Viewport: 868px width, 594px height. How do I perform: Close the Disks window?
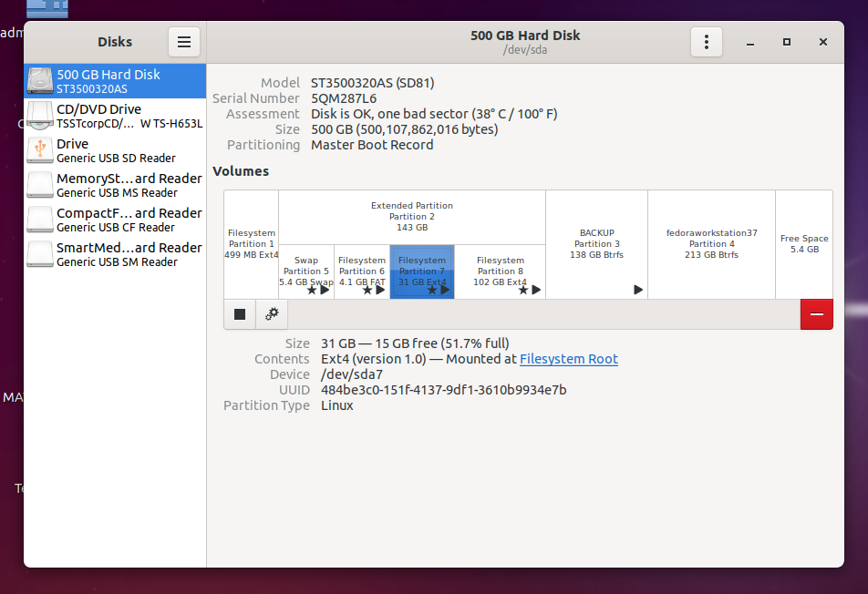(x=823, y=42)
